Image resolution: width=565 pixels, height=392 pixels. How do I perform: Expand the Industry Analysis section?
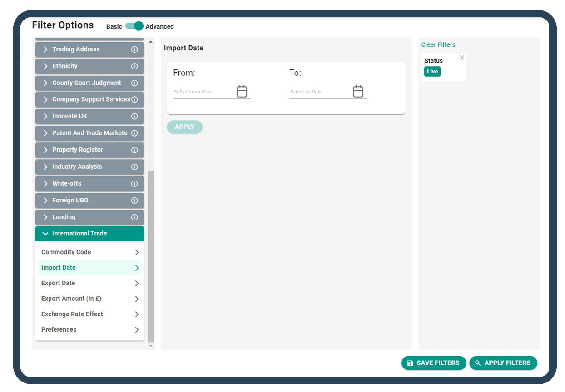(89, 167)
